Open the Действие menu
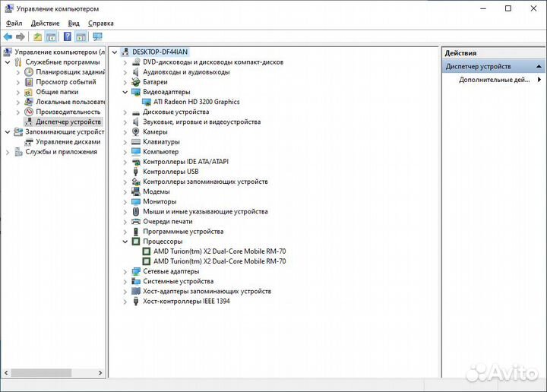The width and height of the screenshot is (547, 392). pyautogui.click(x=45, y=24)
